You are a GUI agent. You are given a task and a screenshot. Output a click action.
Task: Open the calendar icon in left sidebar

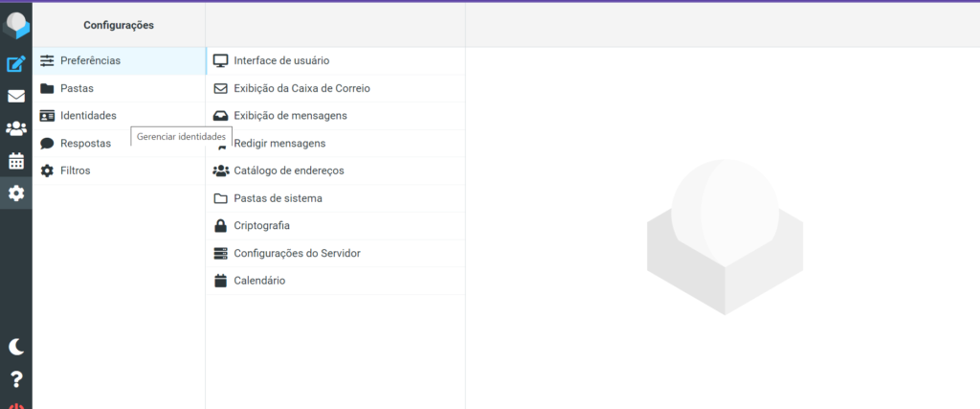pyautogui.click(x=16, y=161)
